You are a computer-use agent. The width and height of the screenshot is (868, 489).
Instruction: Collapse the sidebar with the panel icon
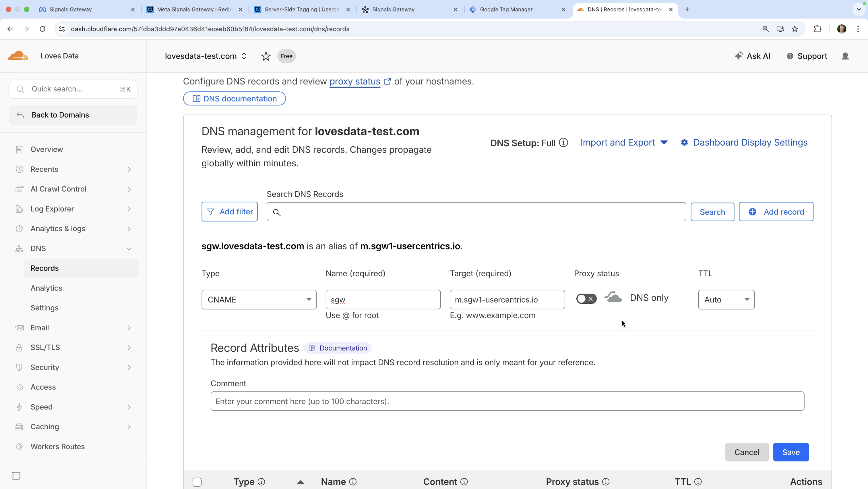pos(16,476)
